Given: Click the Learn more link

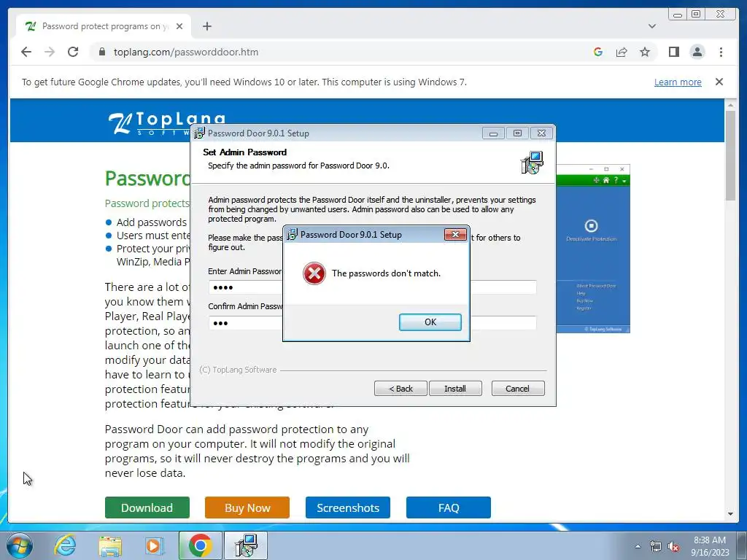Looking at the screenshot, I should tap(678, 82).
